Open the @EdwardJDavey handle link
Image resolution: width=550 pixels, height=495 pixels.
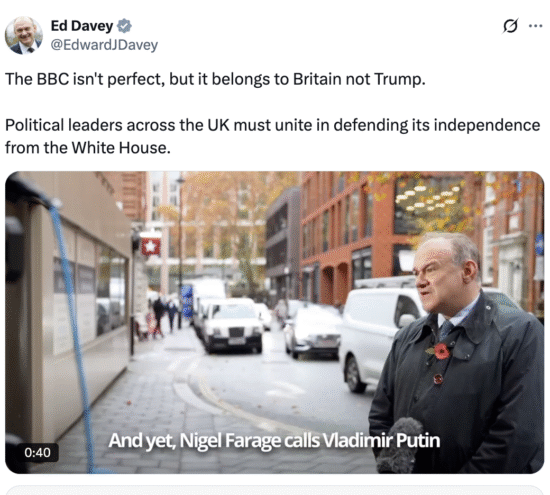tap(104, 45)
